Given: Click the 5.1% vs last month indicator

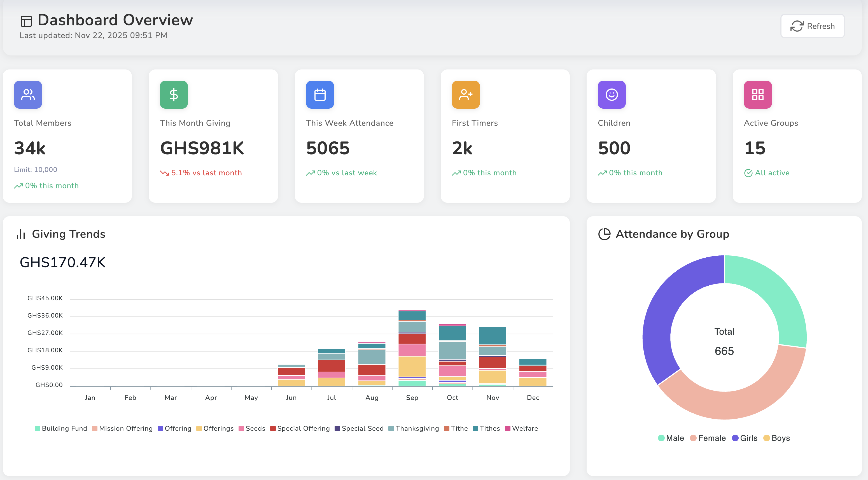Looking at the screenshot, I should click(201, 173).
